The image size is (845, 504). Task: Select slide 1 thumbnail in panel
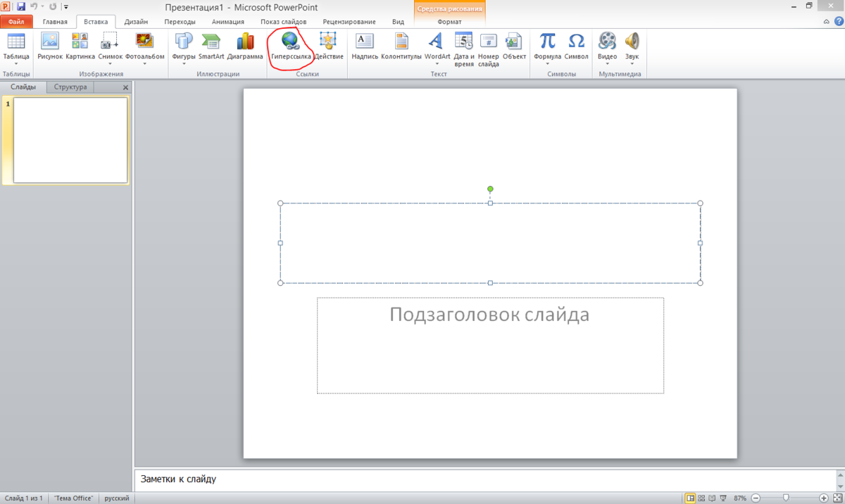70,140
